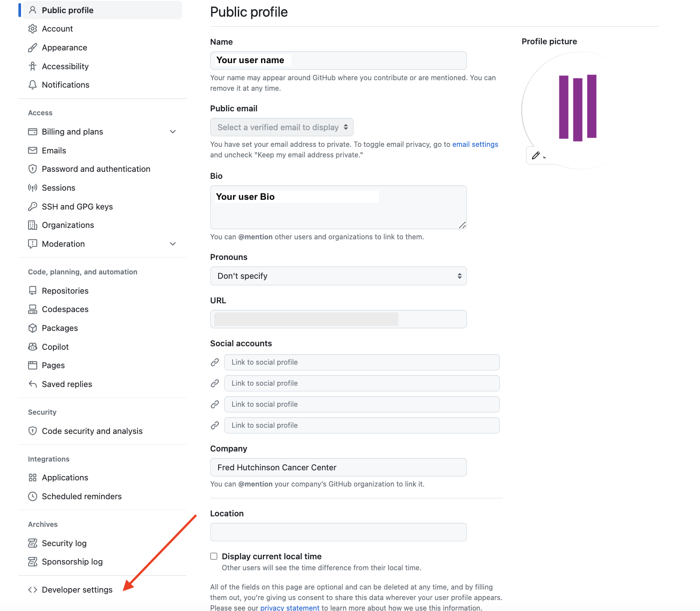
Task: Select the Repositories book icon
Action: 33,291
